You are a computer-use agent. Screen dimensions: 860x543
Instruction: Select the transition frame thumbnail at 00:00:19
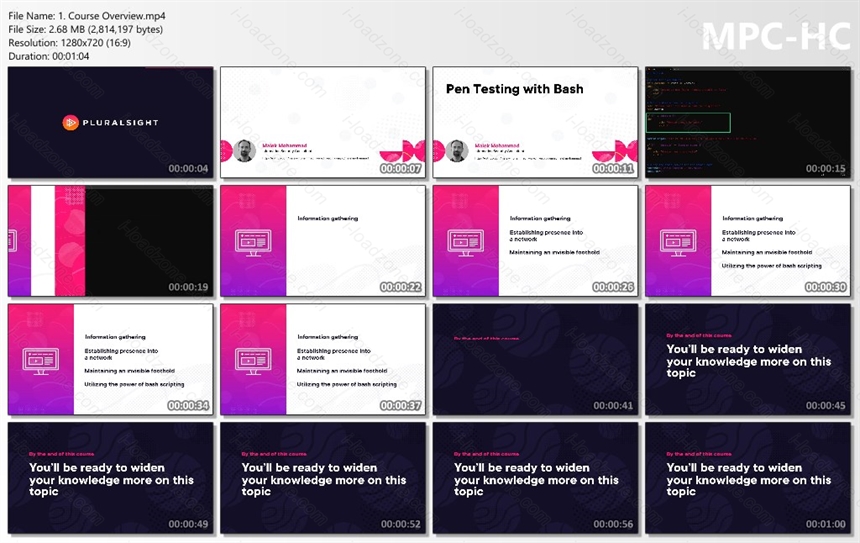[x=111, y=241]
